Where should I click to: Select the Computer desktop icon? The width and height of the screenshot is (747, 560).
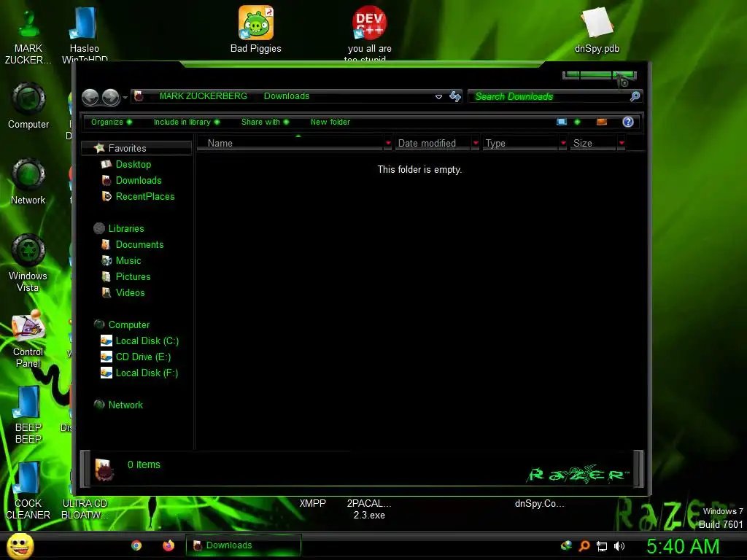point(28,106)
